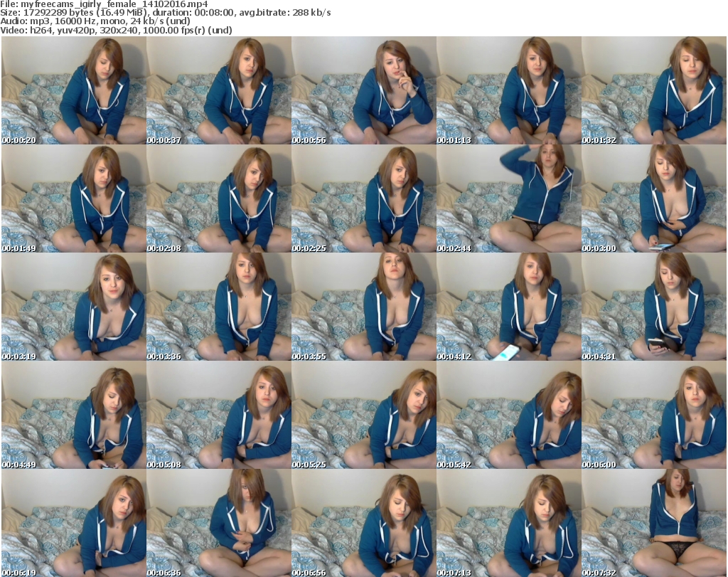Image resolution: width=728 pixels, height=577 pixels.
Task: Click the thumbnail timestamped 00:04:31
Action: pyautogui.click(x=654, y=307)
